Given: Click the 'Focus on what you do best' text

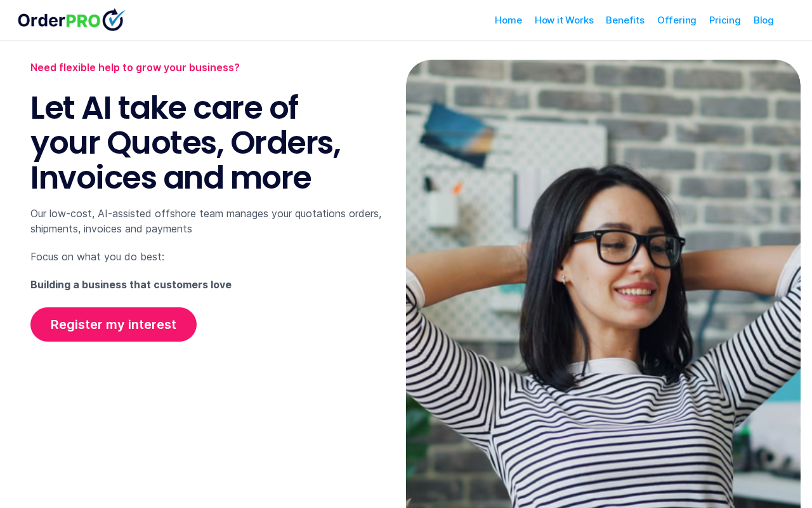Looking at the screenshot, I should point(98,257).
